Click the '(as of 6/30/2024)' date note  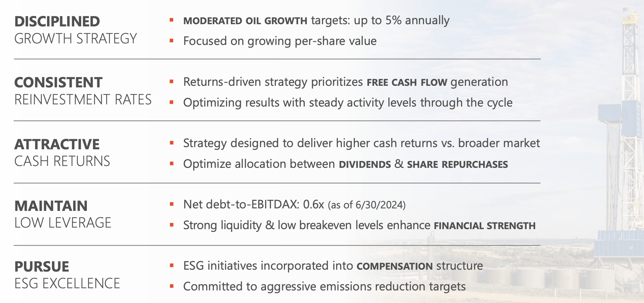367,205
